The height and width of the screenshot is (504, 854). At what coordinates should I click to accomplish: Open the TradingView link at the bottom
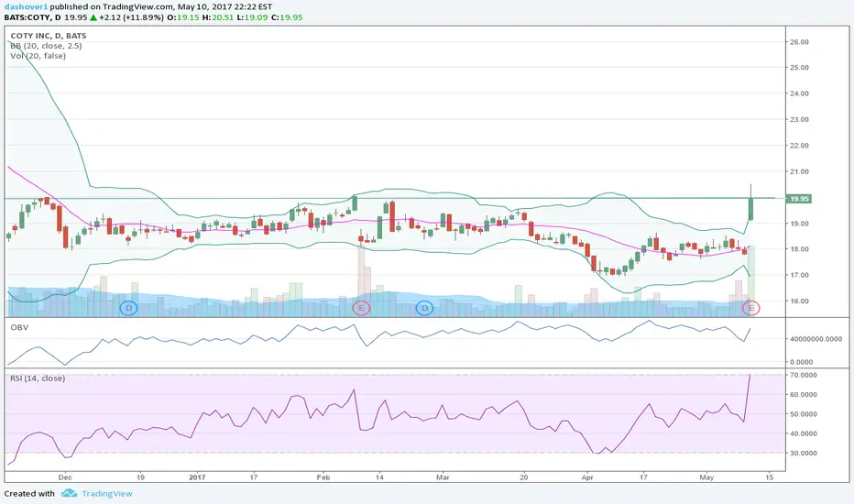(x=106, y=494)
